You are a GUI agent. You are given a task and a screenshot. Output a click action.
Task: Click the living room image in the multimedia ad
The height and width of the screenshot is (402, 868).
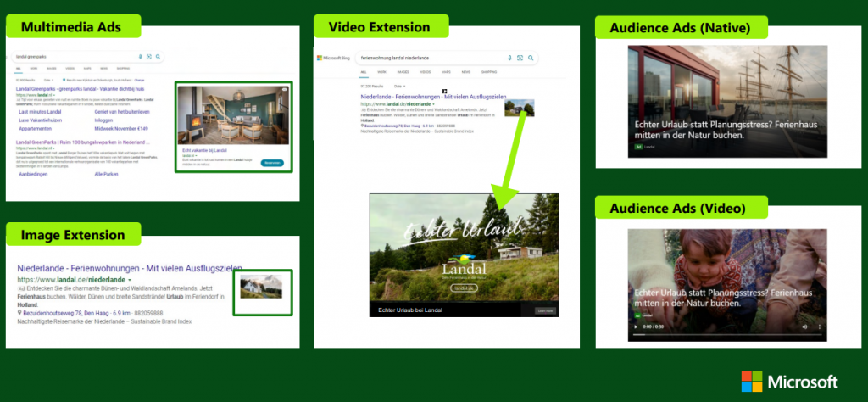pos(233,115)
